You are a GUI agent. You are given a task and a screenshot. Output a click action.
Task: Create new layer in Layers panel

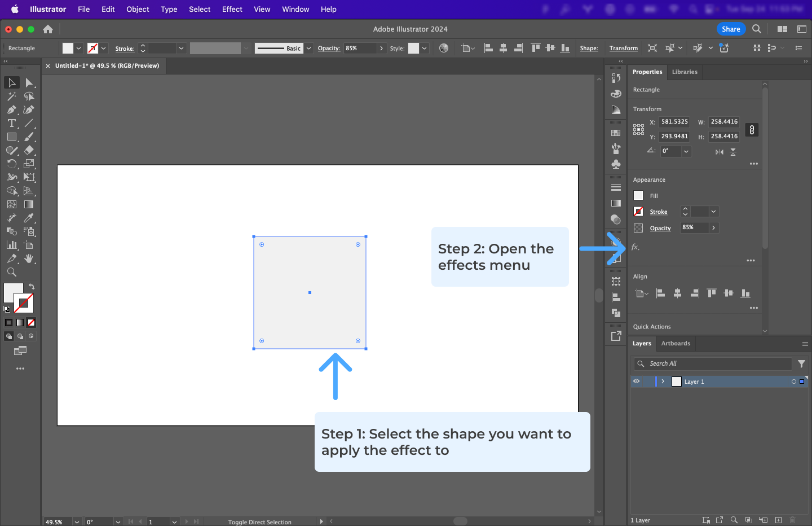tap(778, 520)
